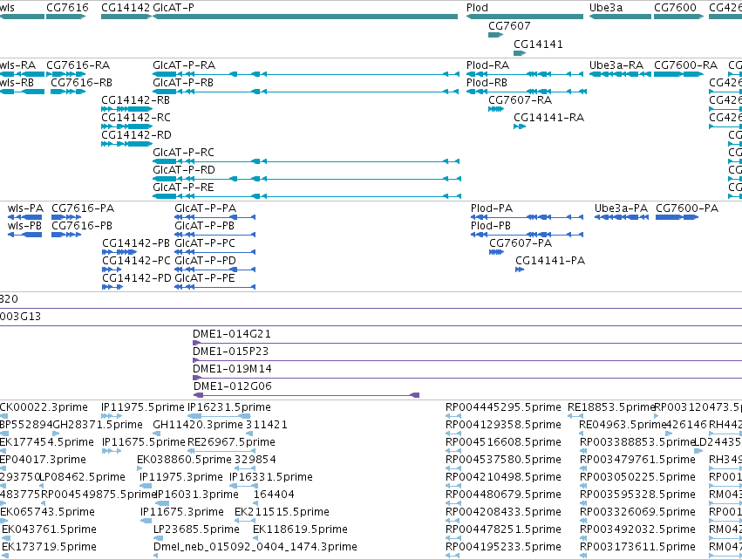Select BAC clone DME1-014G21
This screenshot has width=742, height=560.
pyautogui.click(x=467, y=343)
